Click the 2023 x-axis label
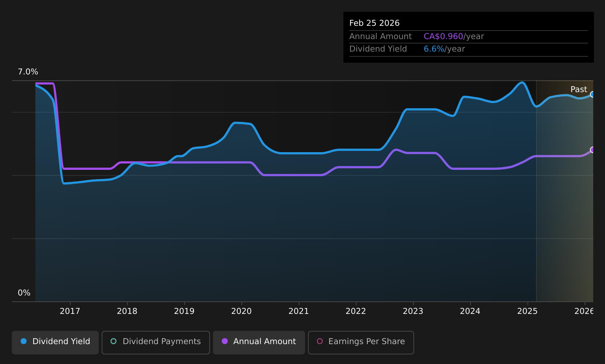605x364 pixels. point(413,311)
